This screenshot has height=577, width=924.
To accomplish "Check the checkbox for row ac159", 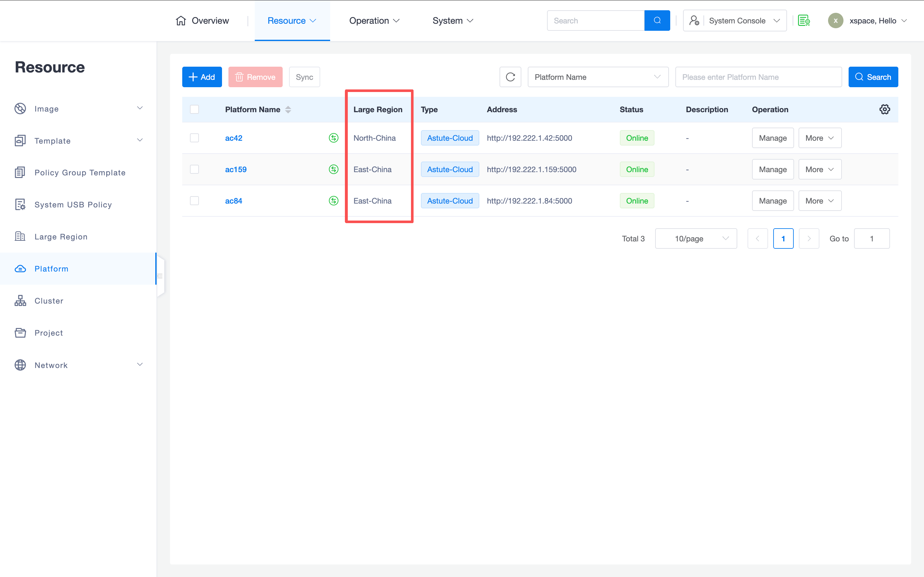I will point(194,169).
